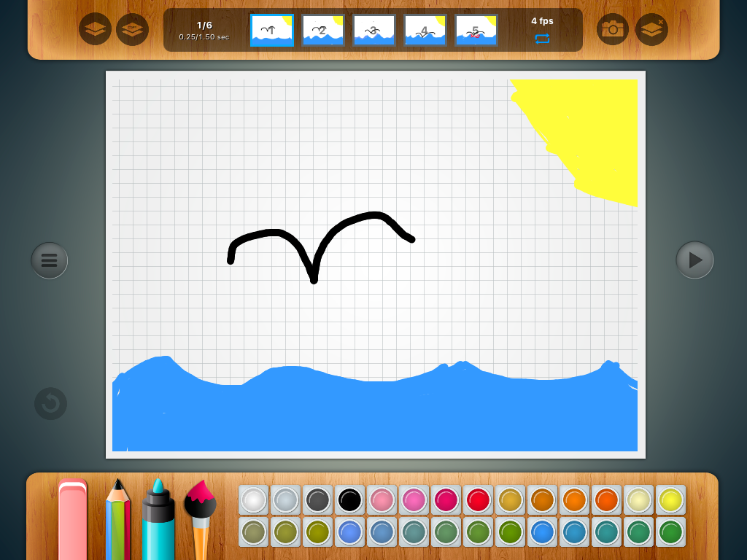The image size is (747, 560).
Task: Delete the current frame layer
Action: click(651, 29)
